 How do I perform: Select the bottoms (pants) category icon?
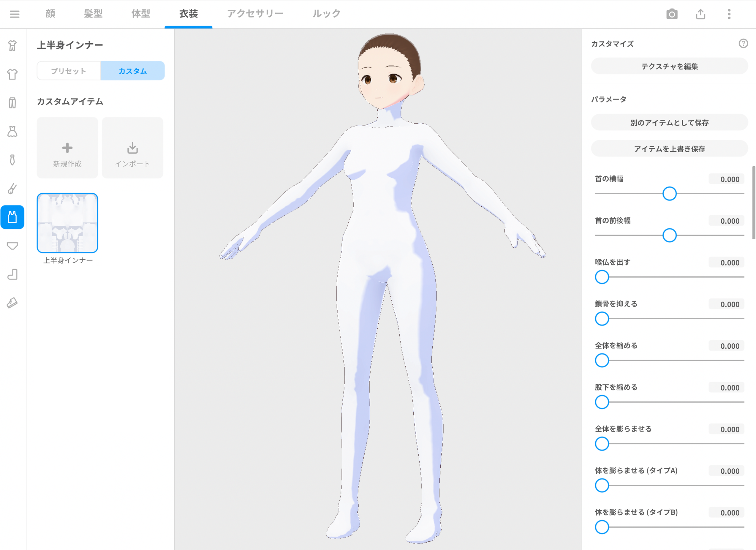click(x=12, y=103)
